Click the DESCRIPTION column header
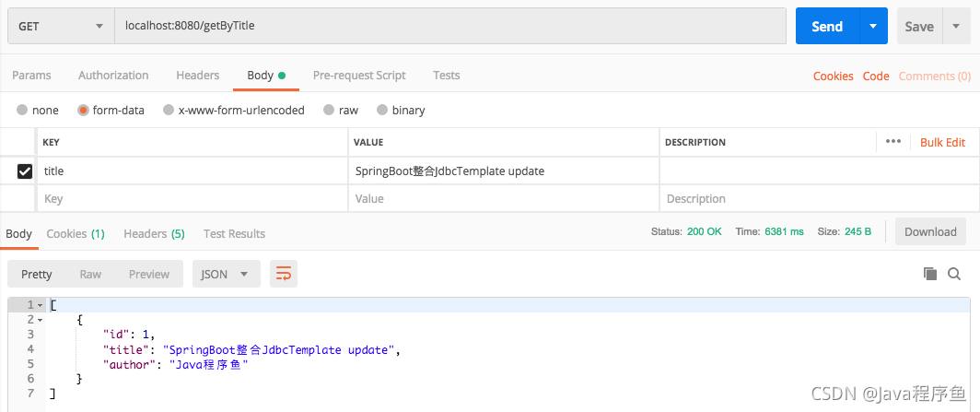Viewport: 980px width, 412px height. [695, 142]
